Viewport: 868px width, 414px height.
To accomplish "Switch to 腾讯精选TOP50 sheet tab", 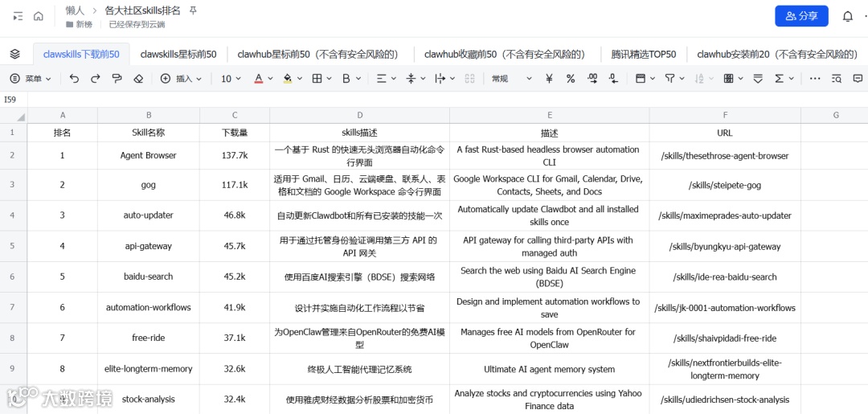I will click(x=644, y=54).
